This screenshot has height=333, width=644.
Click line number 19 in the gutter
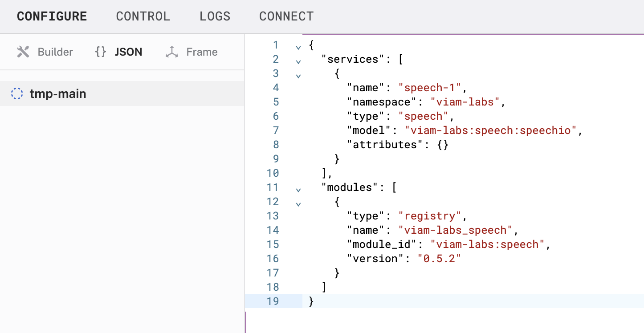coord(273,301)
